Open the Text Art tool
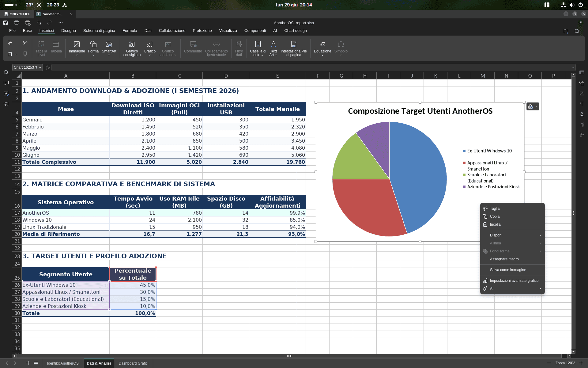The height and width of the screenshot is (368, 588). [x=273, y=49]
